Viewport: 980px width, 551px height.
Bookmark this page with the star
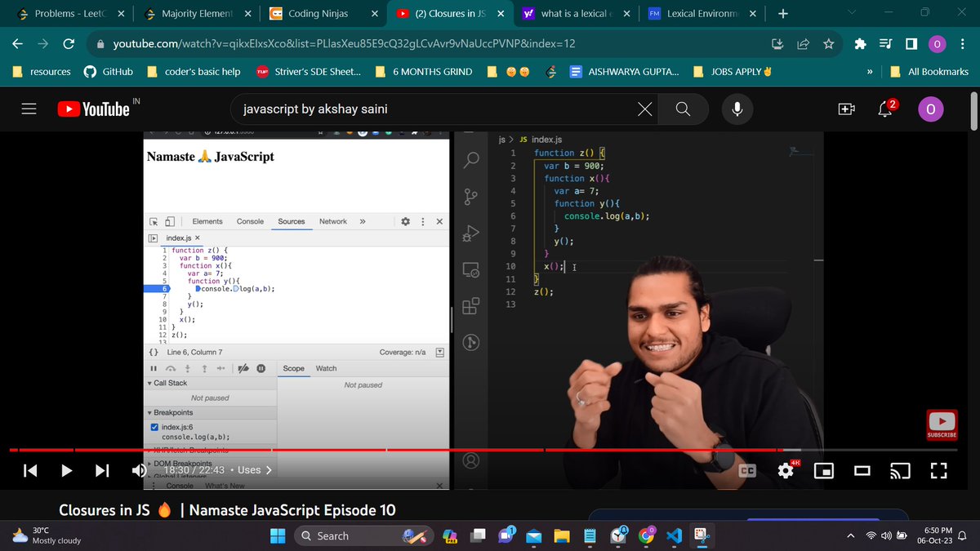(x=828, y=43)
